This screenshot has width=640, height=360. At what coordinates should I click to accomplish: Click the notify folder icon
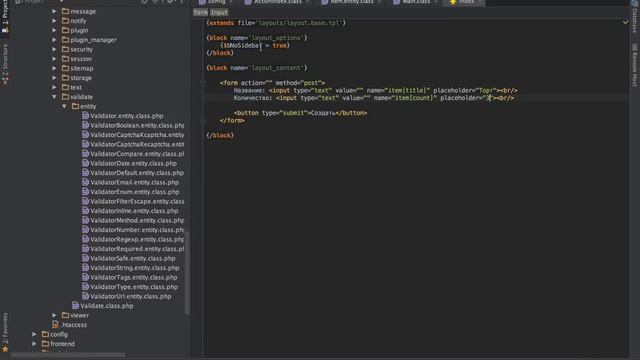click(65, 21)
